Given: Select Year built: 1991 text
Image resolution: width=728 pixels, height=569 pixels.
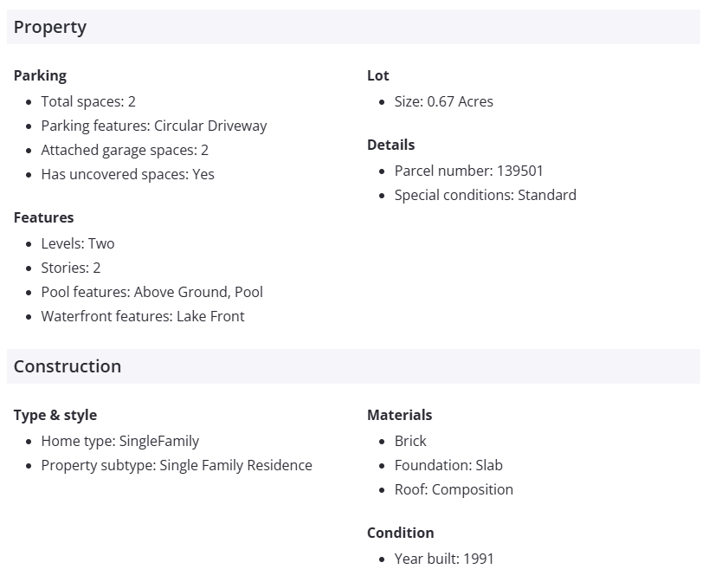Looking at the screenshot, I should coord(444,559).
